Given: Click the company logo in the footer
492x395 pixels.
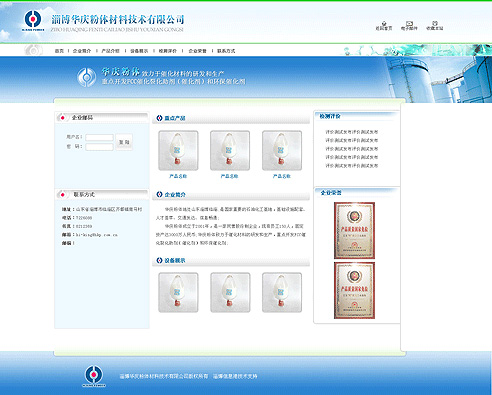Looking at the screenshot, I should click(94, 376).
